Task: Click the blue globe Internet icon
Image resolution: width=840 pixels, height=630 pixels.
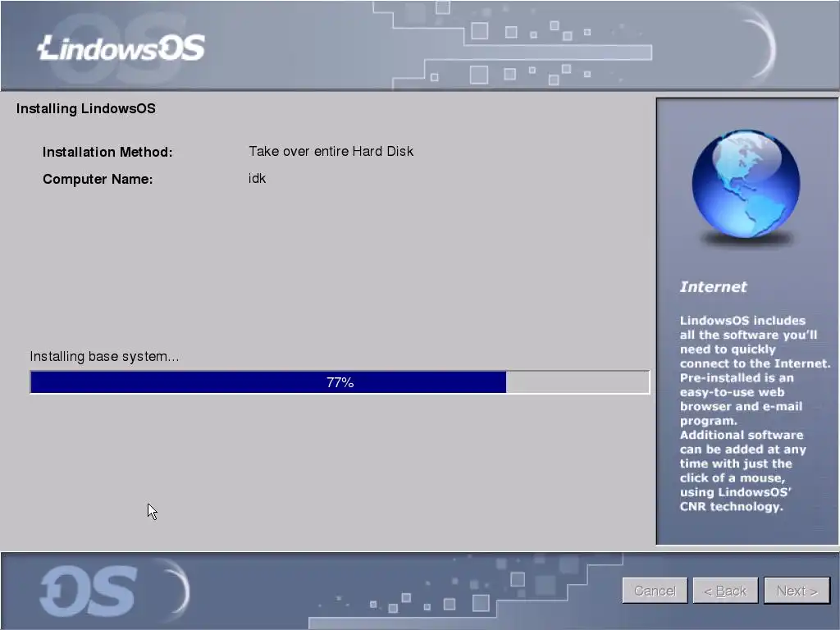Action: click(x=746, y=185)
